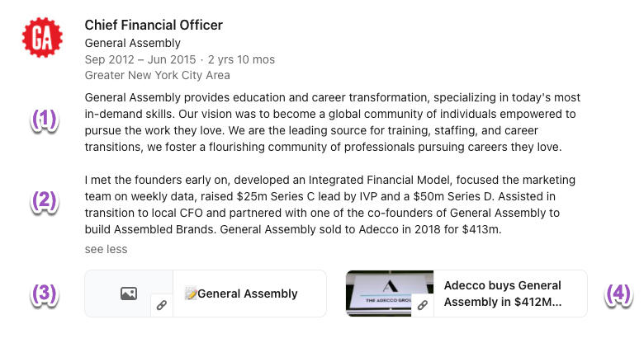
Task: Click the purple (1) annotation marker
Action: pyautogui.click(x=45, y=120)
